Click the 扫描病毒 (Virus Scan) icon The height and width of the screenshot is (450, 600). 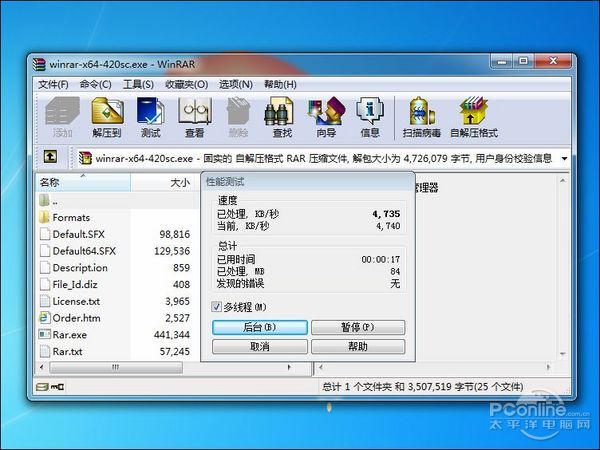point(422,117)
